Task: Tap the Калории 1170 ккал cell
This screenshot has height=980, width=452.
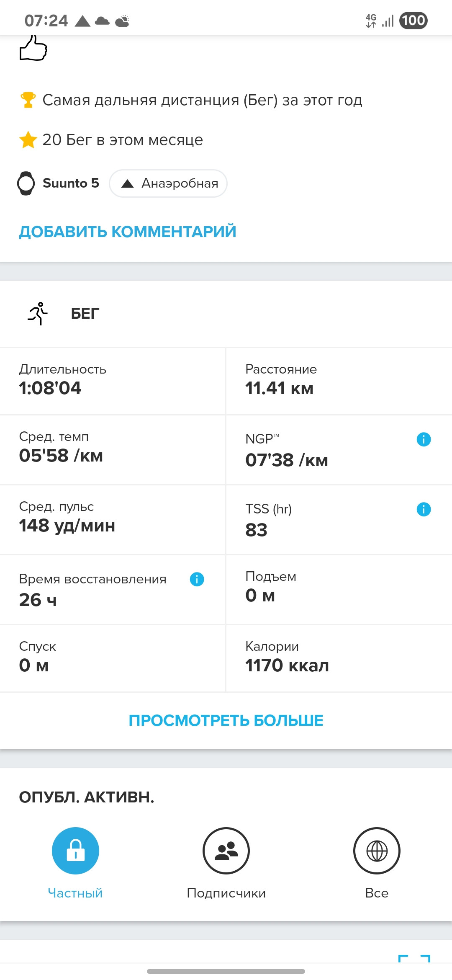Action: coord(339,658)
